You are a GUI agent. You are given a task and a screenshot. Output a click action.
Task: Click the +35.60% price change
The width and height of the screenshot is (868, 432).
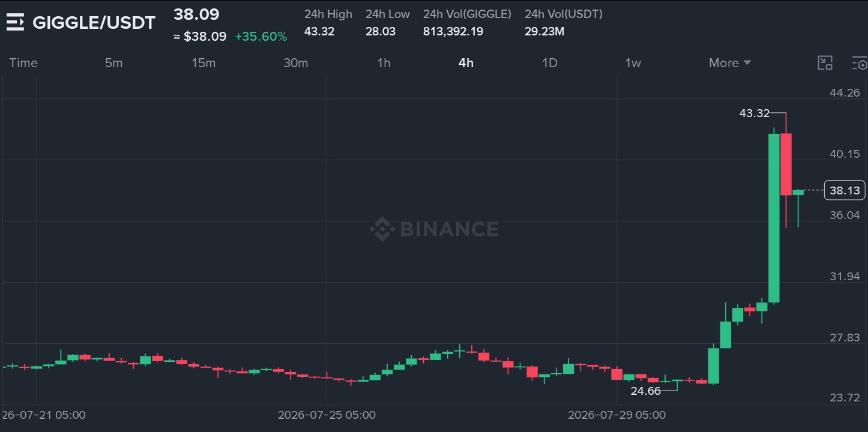[x=261, y=37]
